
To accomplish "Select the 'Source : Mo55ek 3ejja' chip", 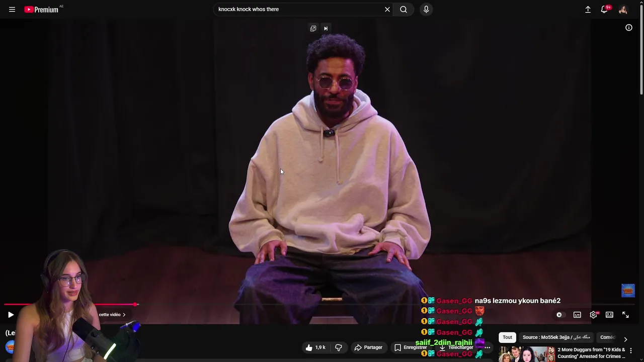I will coord(556,337).
